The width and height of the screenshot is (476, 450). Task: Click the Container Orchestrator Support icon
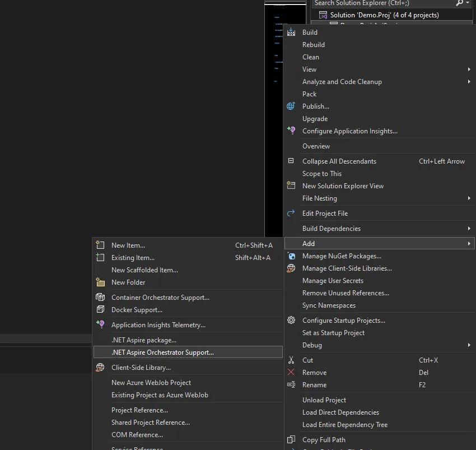(x=100, y=298)
